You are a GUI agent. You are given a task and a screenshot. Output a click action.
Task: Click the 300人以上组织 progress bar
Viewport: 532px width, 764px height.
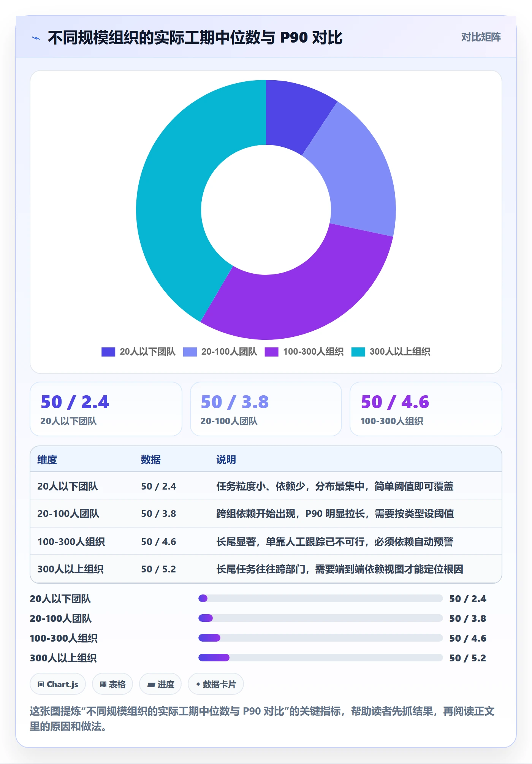pyautogui.click(x=321, y=658)
